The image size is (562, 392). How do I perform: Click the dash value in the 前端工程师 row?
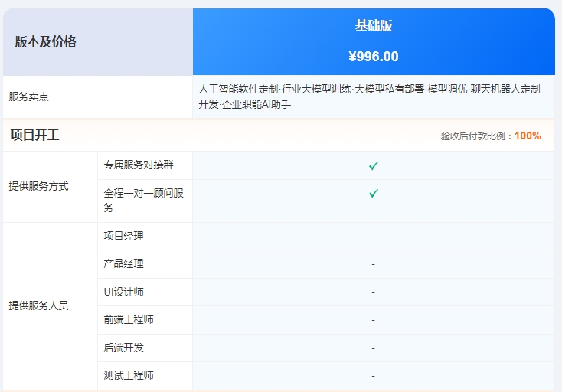click(x=374, y=320)
